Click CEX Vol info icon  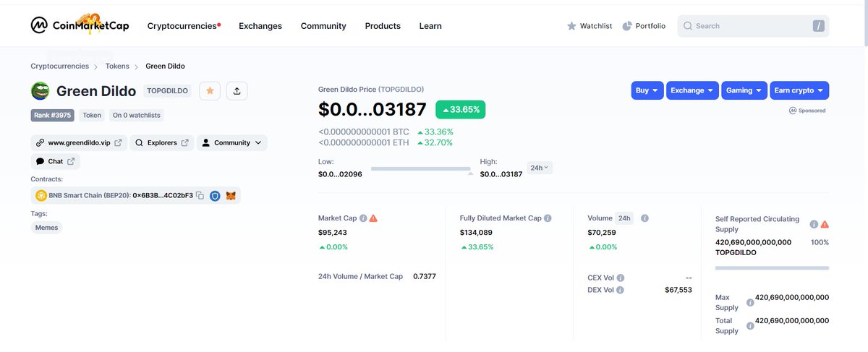coord(621,278)
